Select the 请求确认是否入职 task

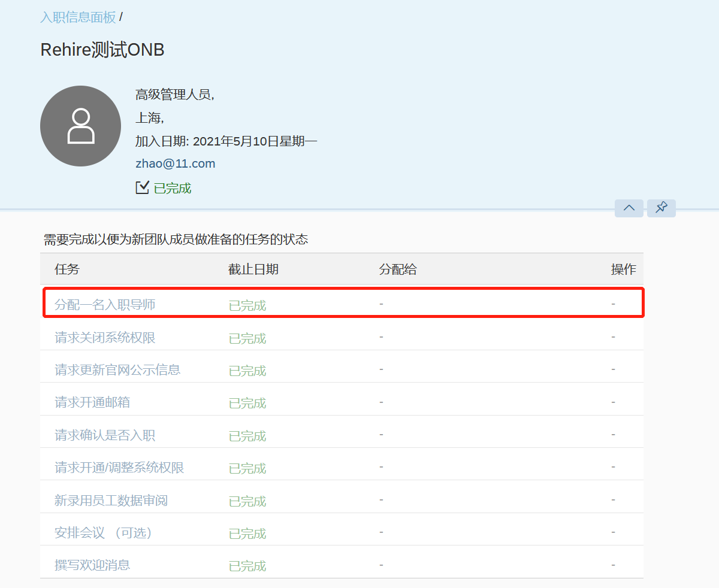(105, 435)
